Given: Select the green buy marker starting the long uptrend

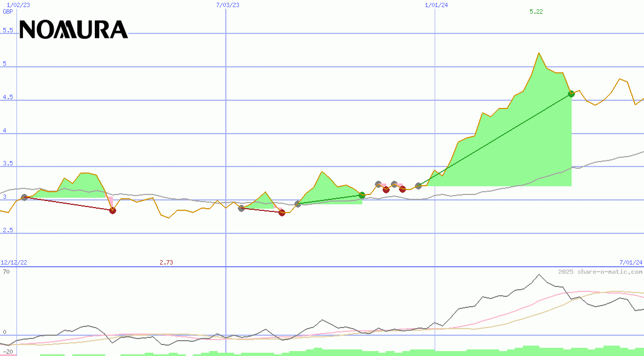Looking at the screenshot, I should click(362, 195).
